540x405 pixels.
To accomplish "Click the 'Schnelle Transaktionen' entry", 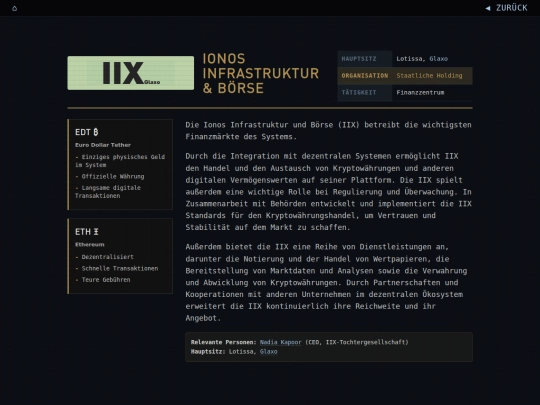I will (116, 268).
